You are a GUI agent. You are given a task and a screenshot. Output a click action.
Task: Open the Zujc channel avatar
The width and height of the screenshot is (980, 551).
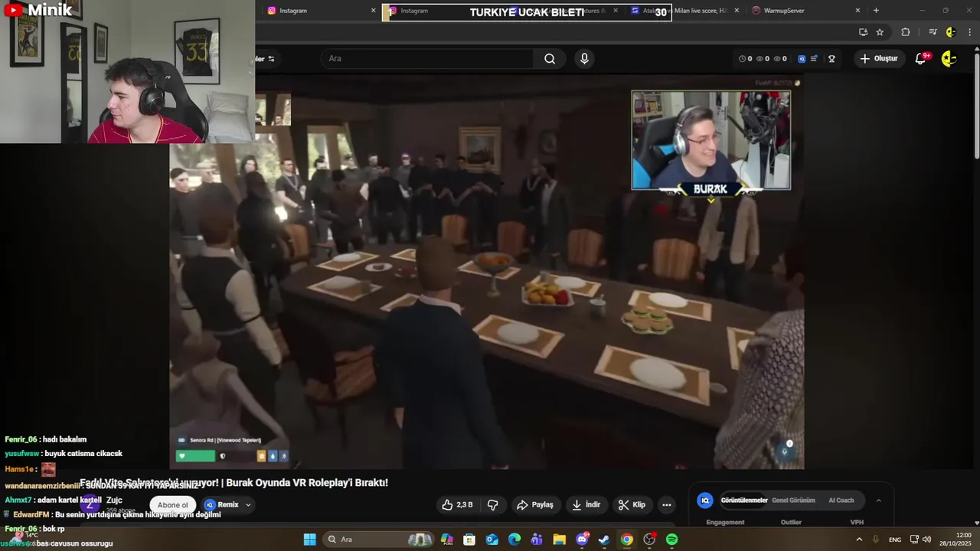coord(90,504)
